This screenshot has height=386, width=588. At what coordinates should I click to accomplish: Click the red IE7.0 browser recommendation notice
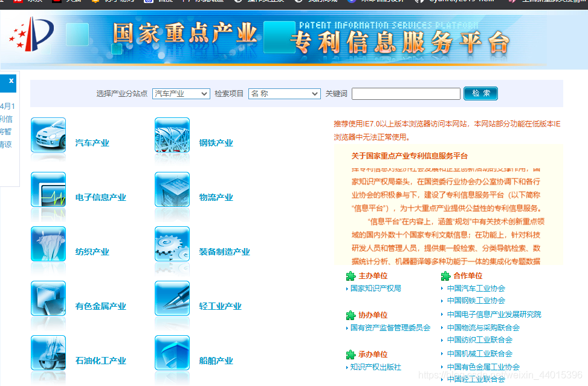coord(447,130)
